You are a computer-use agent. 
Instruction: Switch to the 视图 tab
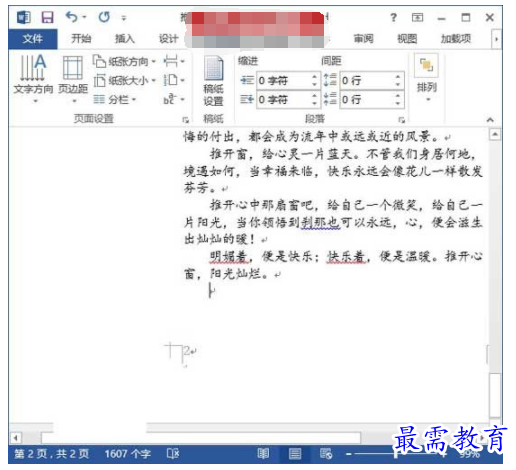point(407,39)
